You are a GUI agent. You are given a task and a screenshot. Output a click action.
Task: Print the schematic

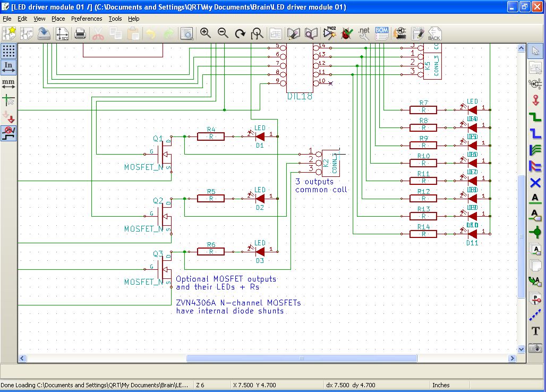(x=80, y=33)
